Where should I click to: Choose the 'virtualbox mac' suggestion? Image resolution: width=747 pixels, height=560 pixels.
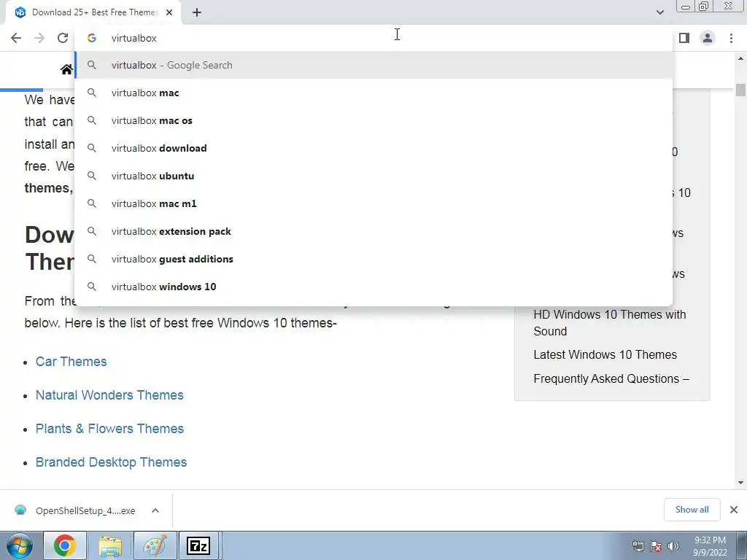tap(373, 93)
